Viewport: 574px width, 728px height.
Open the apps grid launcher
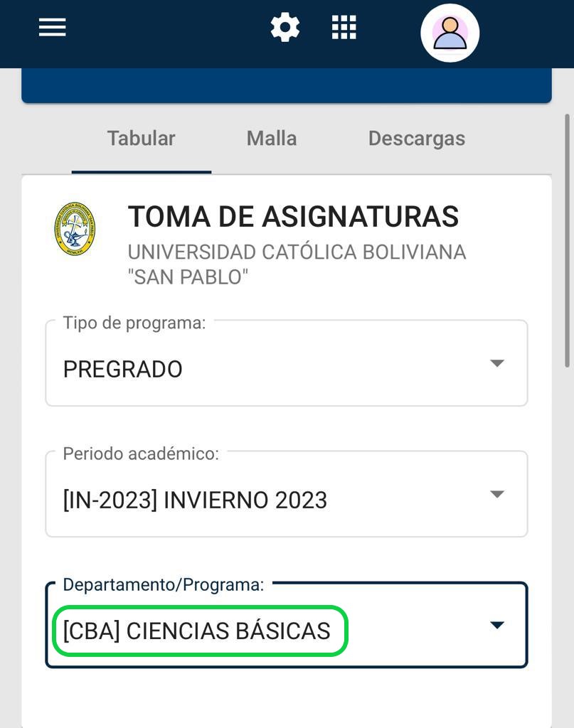point(344,28)
